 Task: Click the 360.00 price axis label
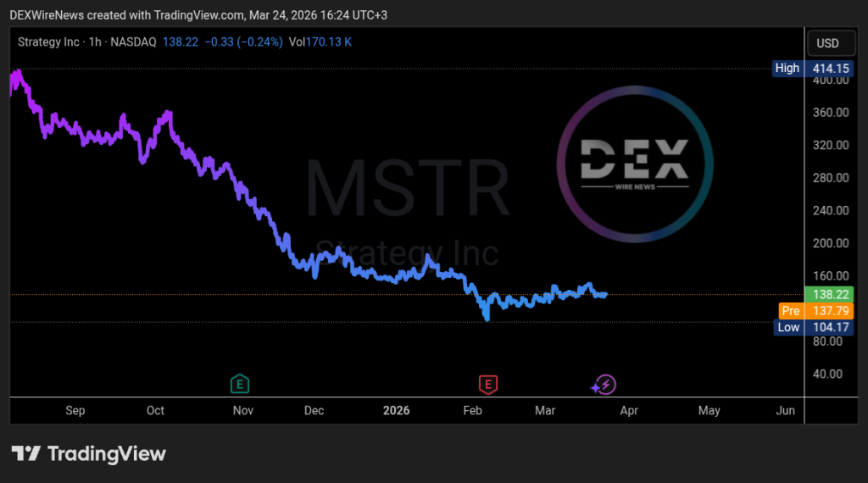[x=831, y=113]
